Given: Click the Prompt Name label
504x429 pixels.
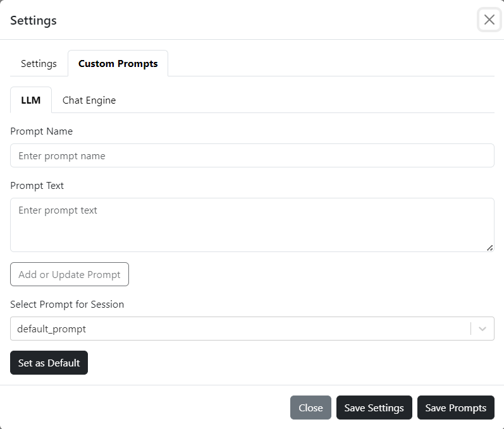Looking at the screenshot, I should (42, 131).
